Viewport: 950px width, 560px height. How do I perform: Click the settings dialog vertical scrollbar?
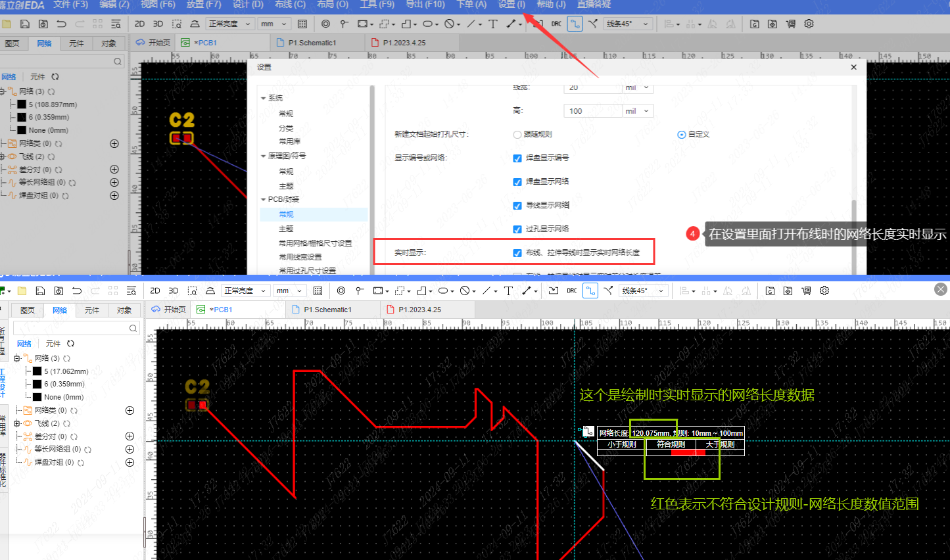pos(854,237)
